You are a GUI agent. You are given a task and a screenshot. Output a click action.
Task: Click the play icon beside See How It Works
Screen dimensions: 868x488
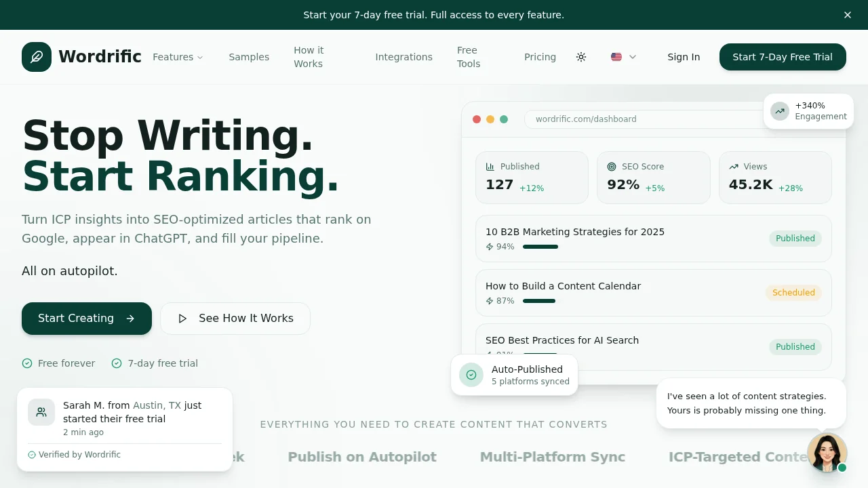[182, 319]
